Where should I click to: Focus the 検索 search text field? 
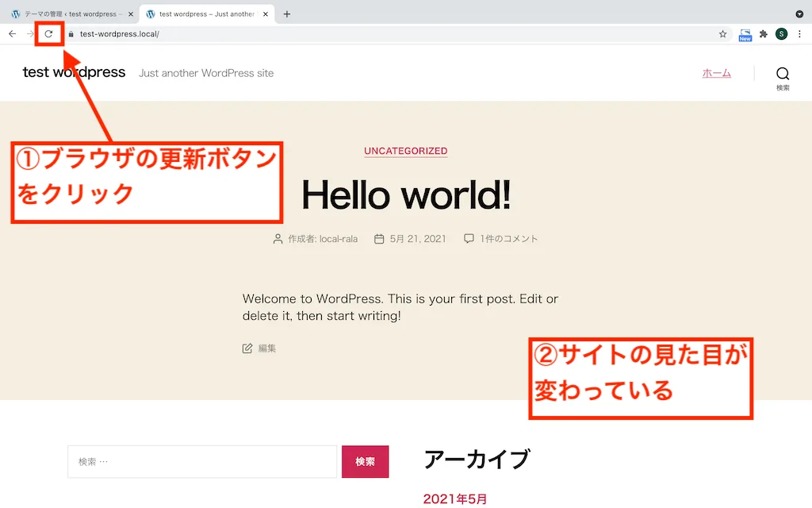[202, 461]
